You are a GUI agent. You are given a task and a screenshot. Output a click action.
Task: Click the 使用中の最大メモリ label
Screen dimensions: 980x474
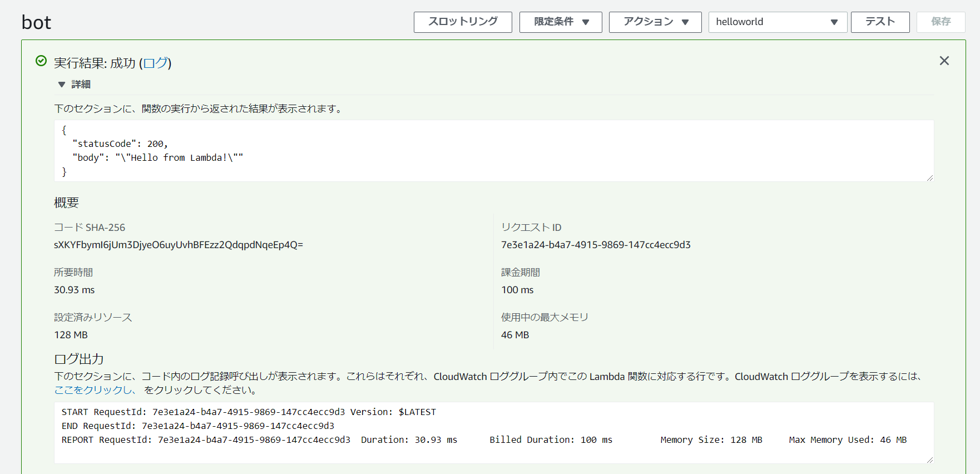point(545,317)
